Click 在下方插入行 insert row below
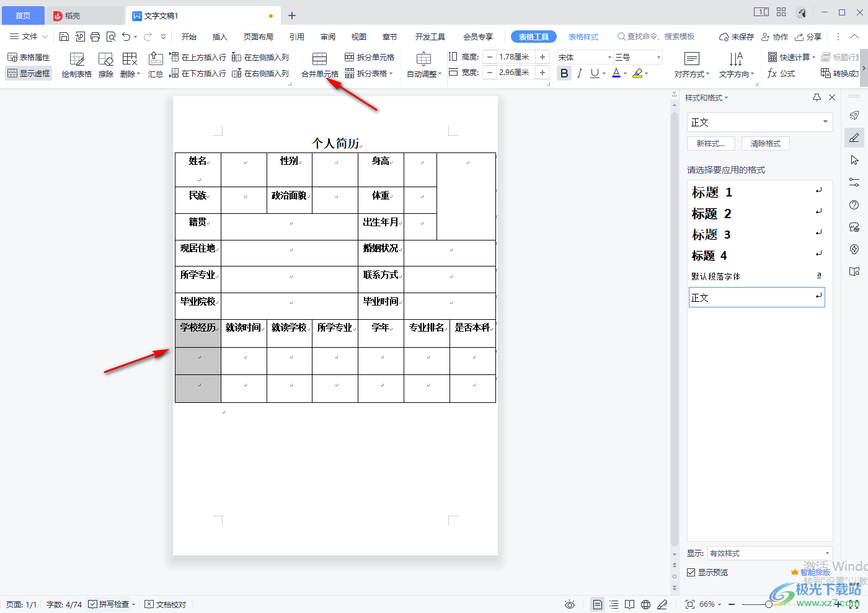Screen dimensions: 868x613 (x=198, y=73)
